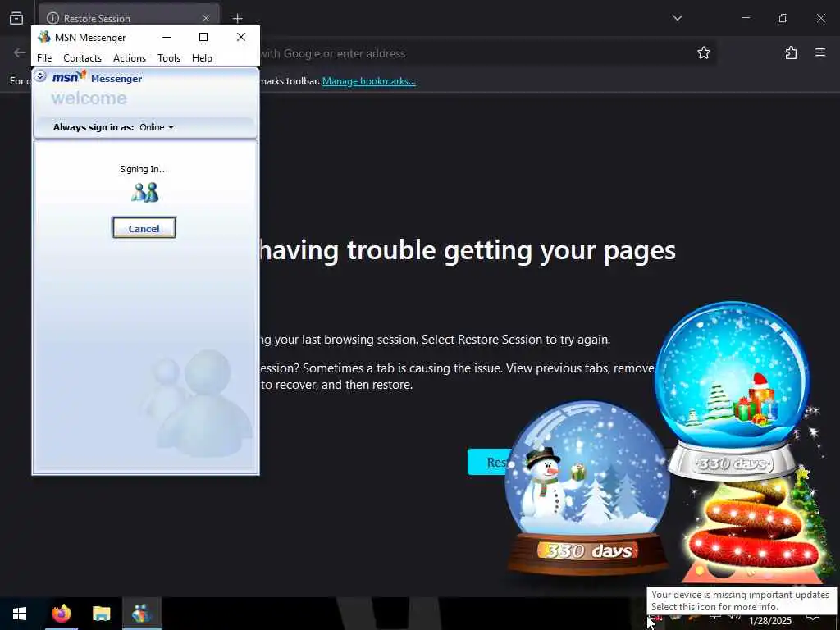
Task: Click the gifts snow globe widget
Action: tap(733, 391)
